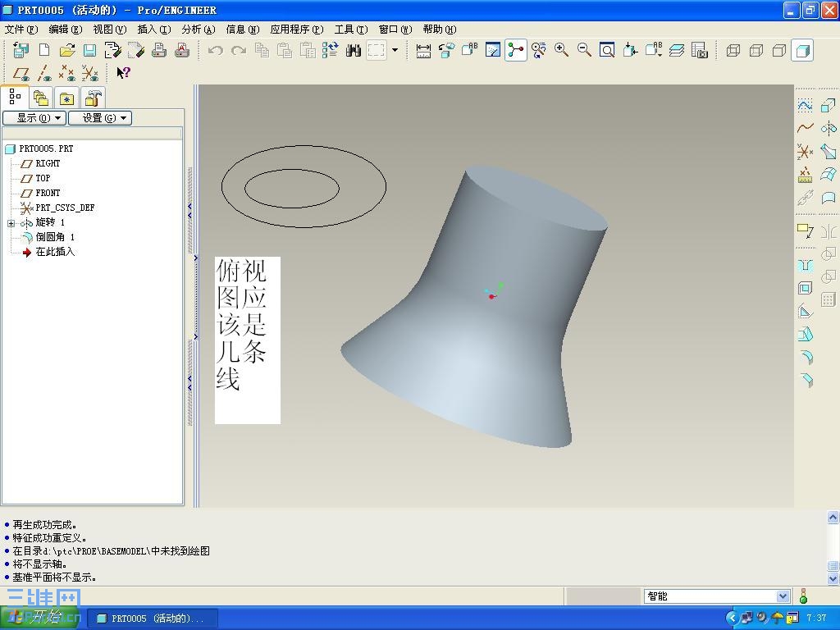Open the 智能 selection filter dropdown

pos(782,596)
